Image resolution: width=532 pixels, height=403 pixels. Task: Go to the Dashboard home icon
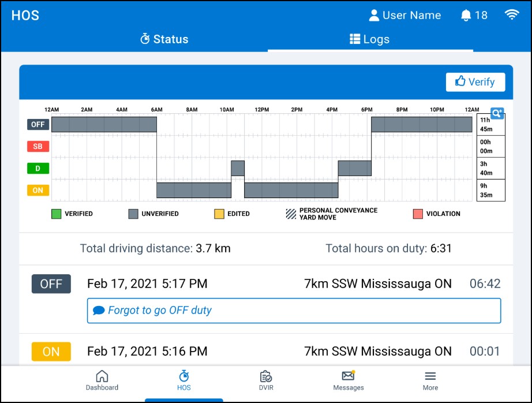click(102, 376)
